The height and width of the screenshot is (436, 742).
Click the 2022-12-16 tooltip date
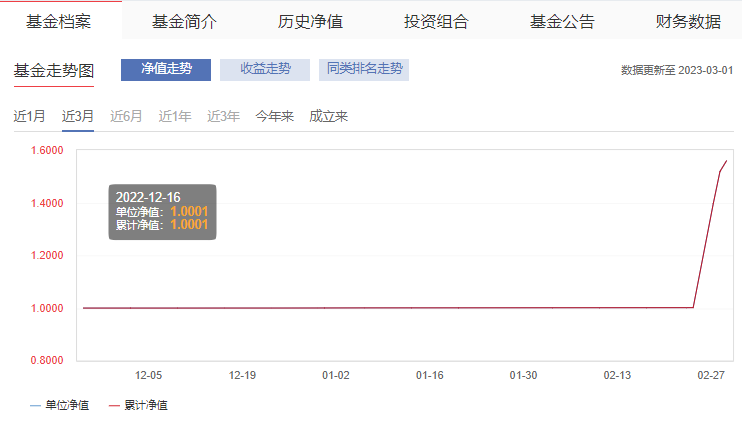(x=148, y=197)
